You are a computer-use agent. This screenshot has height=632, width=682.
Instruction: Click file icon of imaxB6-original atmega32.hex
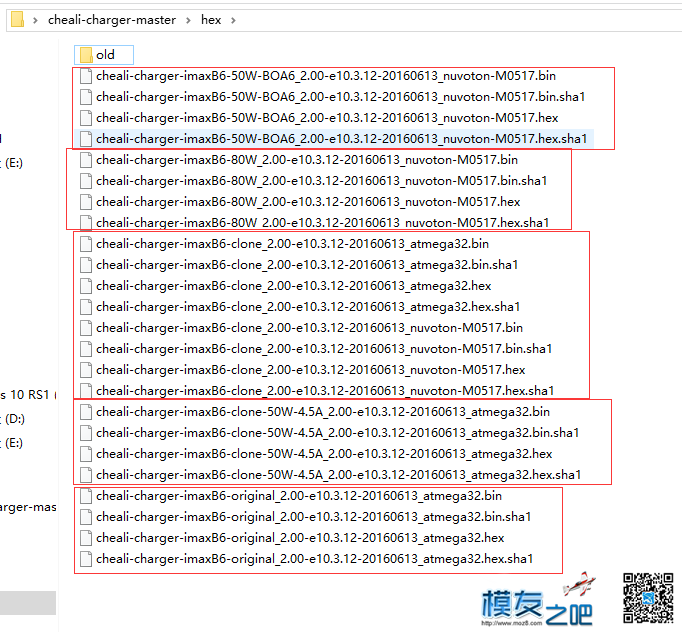(86, 538)
